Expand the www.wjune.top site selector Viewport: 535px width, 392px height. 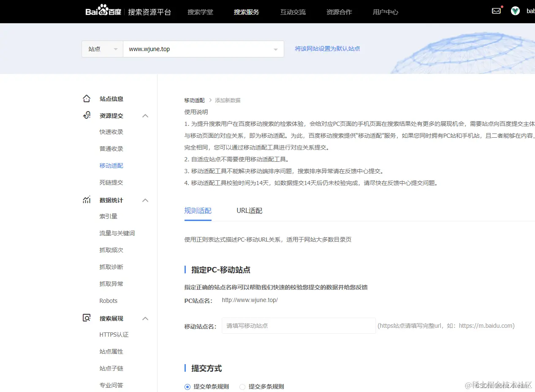275,49
